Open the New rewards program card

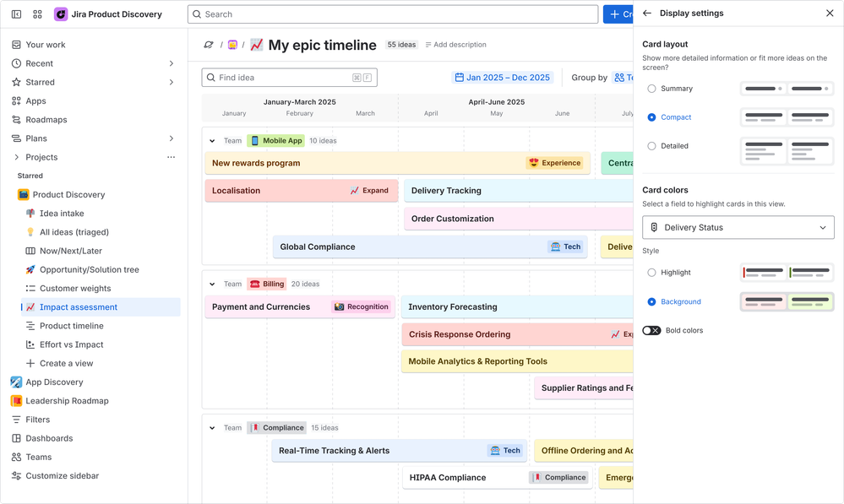(x=397, y=163)
